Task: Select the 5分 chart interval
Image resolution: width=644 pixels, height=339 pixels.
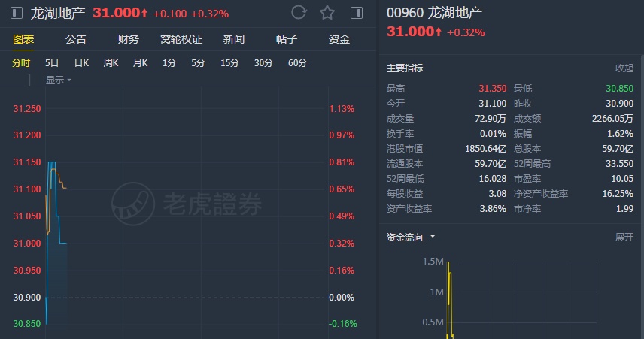Action: pyautogui.click(x=198, y=63)
